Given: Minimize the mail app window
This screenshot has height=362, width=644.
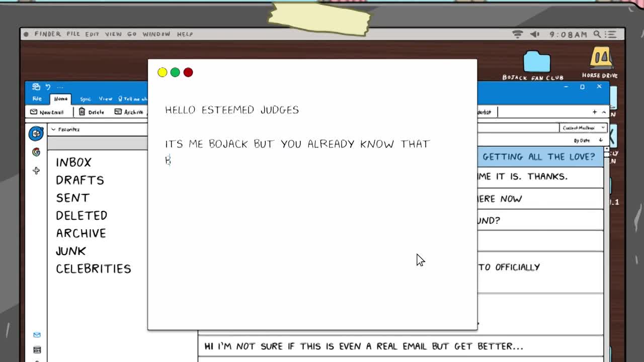Looking at the screenshot, I should (x=566, y=87).
